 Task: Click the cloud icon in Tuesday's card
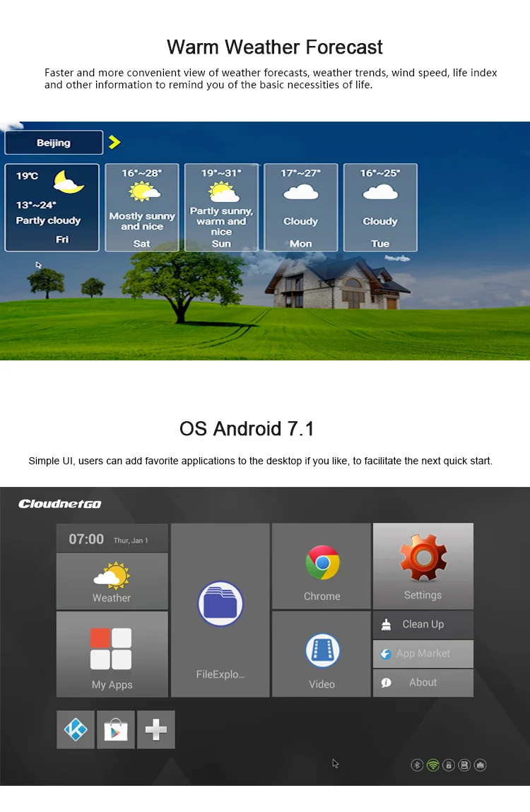(380, 193)
